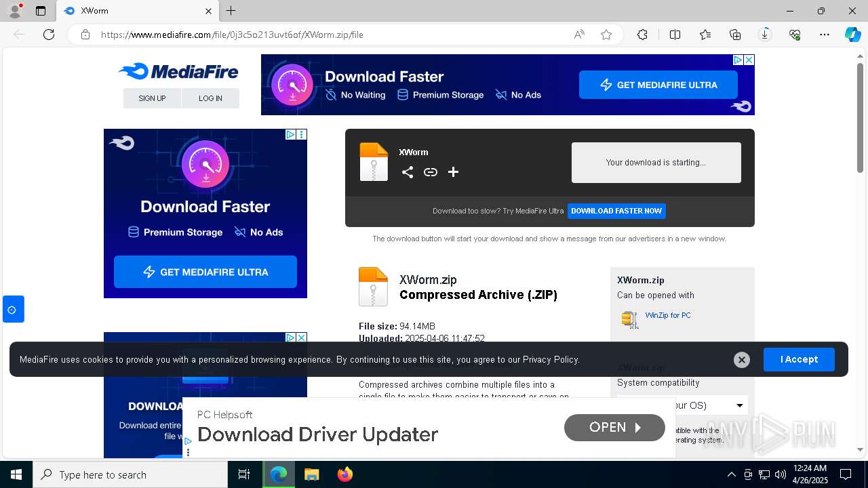Close the top banner ad
The width and height of the screenshot is (868, 488).
pos(749,60)
